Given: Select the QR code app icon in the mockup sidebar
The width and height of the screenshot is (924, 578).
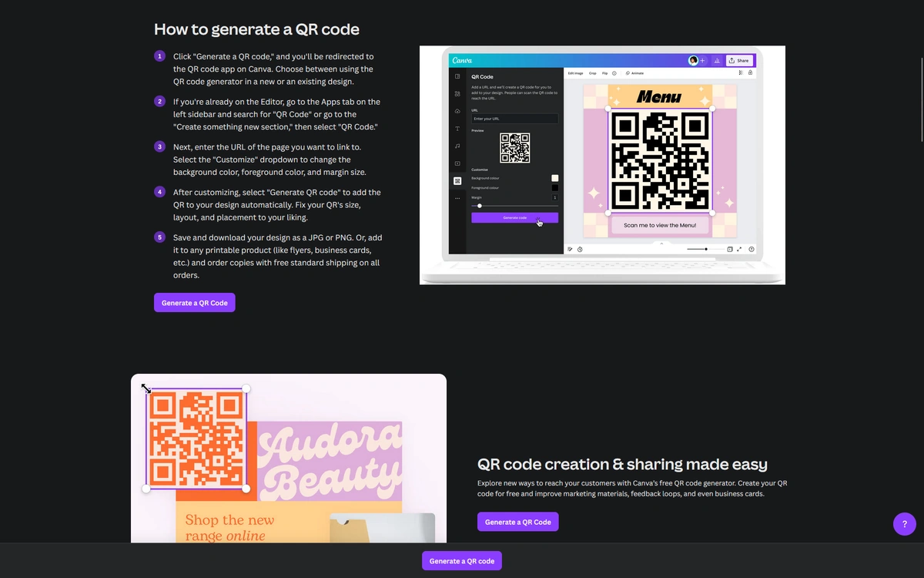Looking at the screenshot, I should click(x=457, y=181).
